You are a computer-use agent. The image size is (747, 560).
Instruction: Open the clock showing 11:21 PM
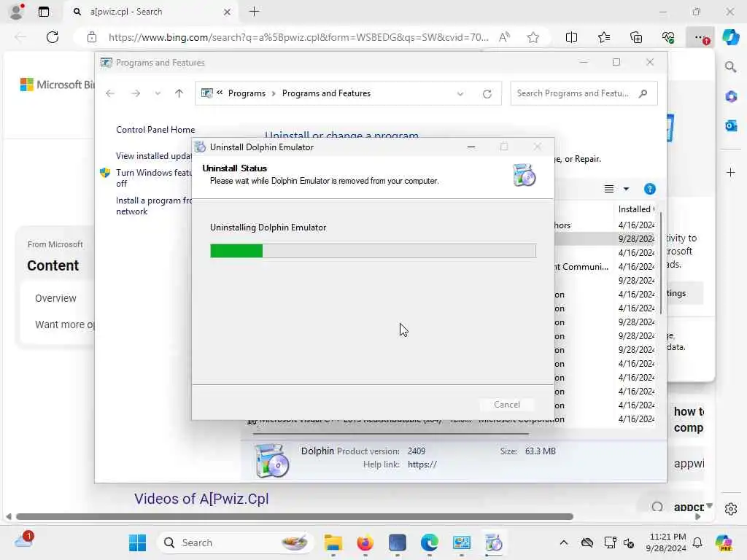pyautogui.click(x=666, y=542)
